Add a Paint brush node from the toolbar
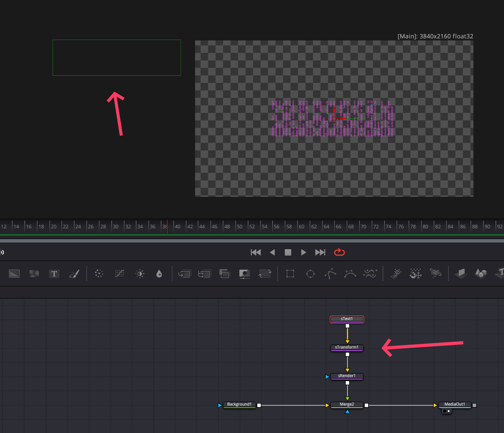The image size is (504, 433). [x=74, y=274]
